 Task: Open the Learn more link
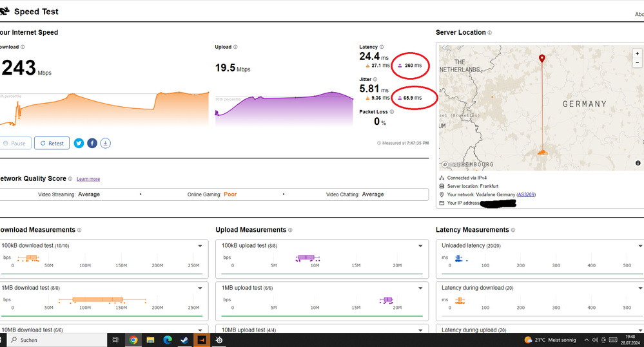(x=88, y=179)
